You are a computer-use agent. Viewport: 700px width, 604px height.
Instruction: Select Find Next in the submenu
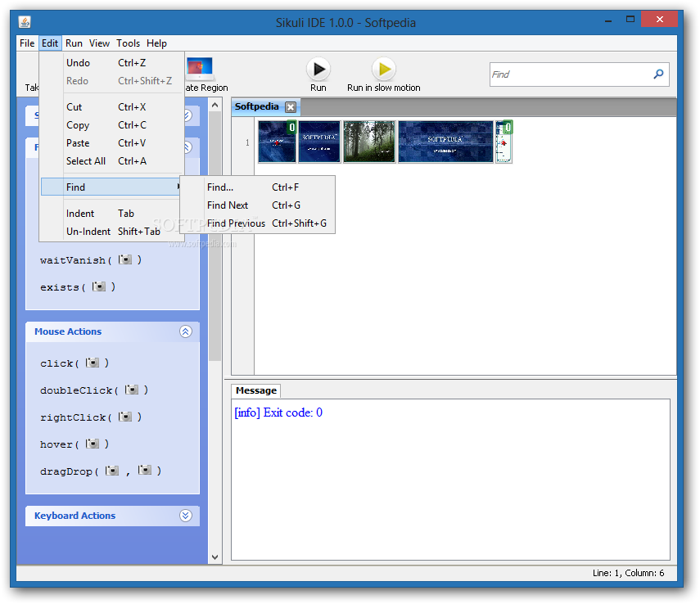click(x=258, y=205)
